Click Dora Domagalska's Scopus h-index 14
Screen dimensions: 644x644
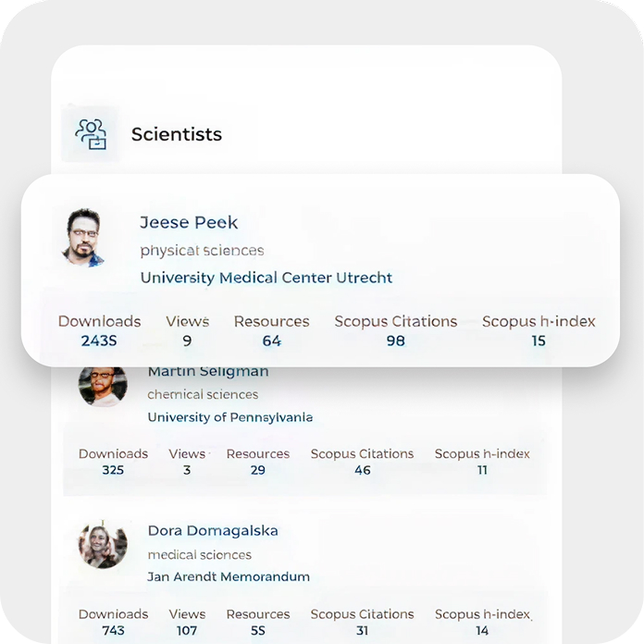(482, 631)
